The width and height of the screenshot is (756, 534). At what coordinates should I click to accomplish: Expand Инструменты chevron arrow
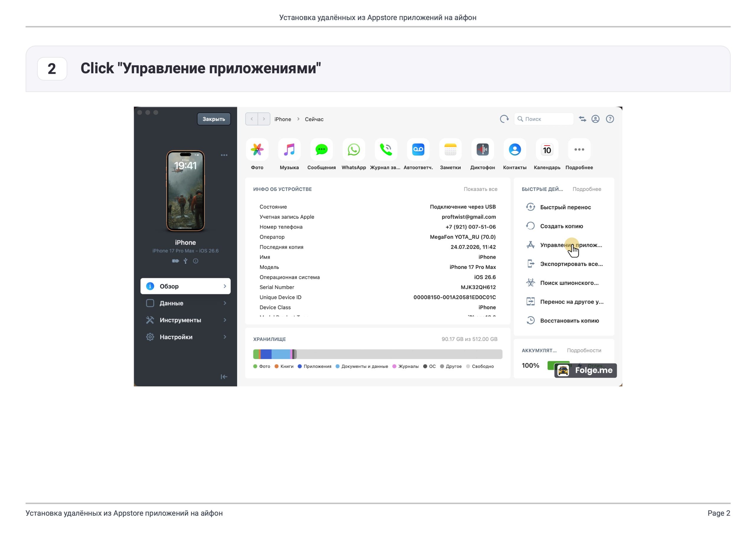pyautogui.click(x=225, y=320)
